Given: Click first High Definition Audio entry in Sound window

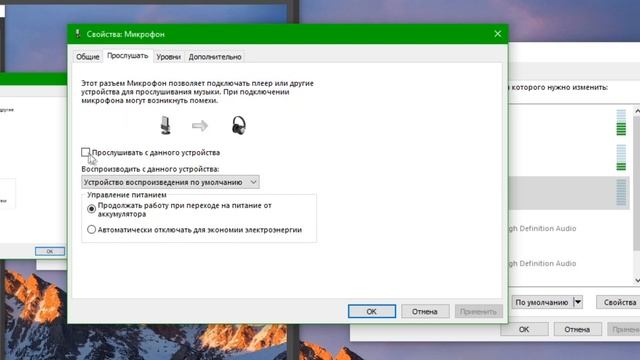Looking at the screenshot, I should coord(542,229).
